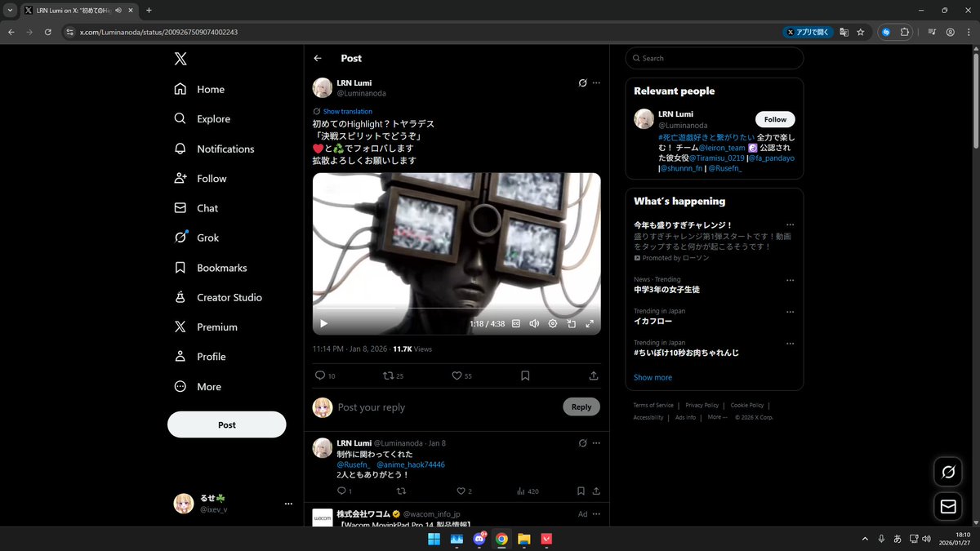980x551 pixels.
Task: Bookmark the main post
Action: click(x=525, y=375)
